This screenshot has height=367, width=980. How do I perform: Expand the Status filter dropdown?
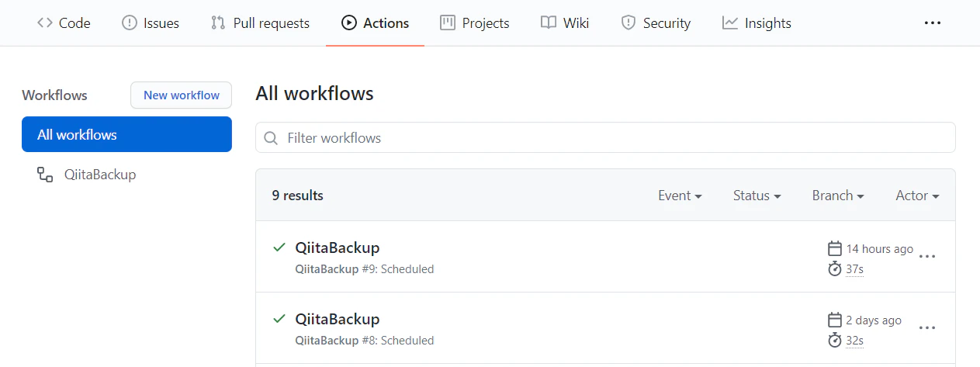click(x=757, y=196)
